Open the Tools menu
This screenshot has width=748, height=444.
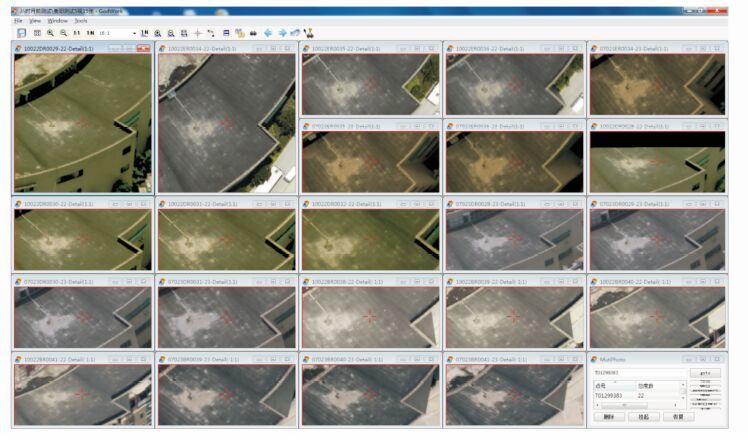point(81,20)
